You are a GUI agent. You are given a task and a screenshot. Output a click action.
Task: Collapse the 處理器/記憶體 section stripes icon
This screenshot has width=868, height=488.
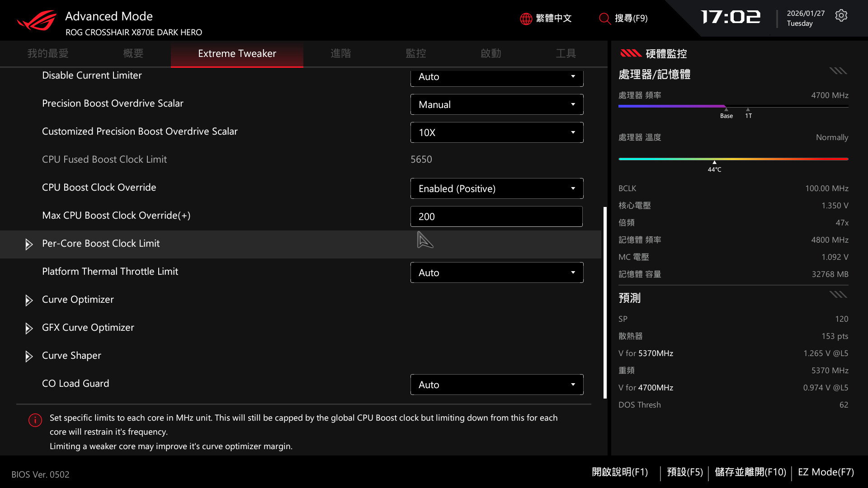pyautogui.click(x=838, y=71)
